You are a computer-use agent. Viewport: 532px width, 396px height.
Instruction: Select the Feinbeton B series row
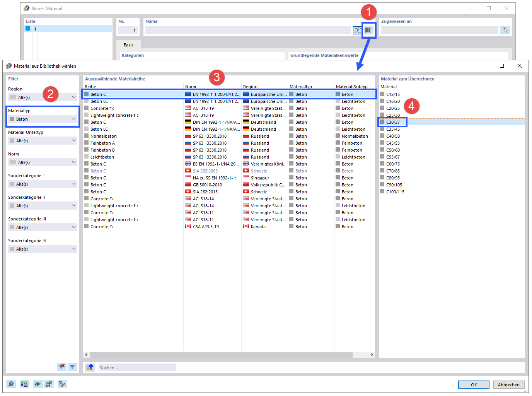[x=229, y=150]
